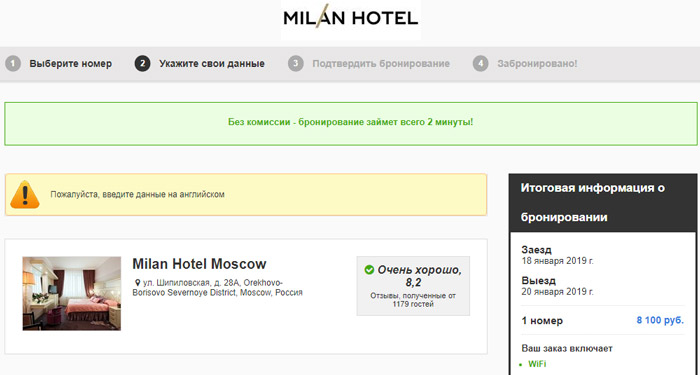Click the step 1 number circle
Image resolution: width=700 pixels, height=375 pixels.
click(13, 63)
